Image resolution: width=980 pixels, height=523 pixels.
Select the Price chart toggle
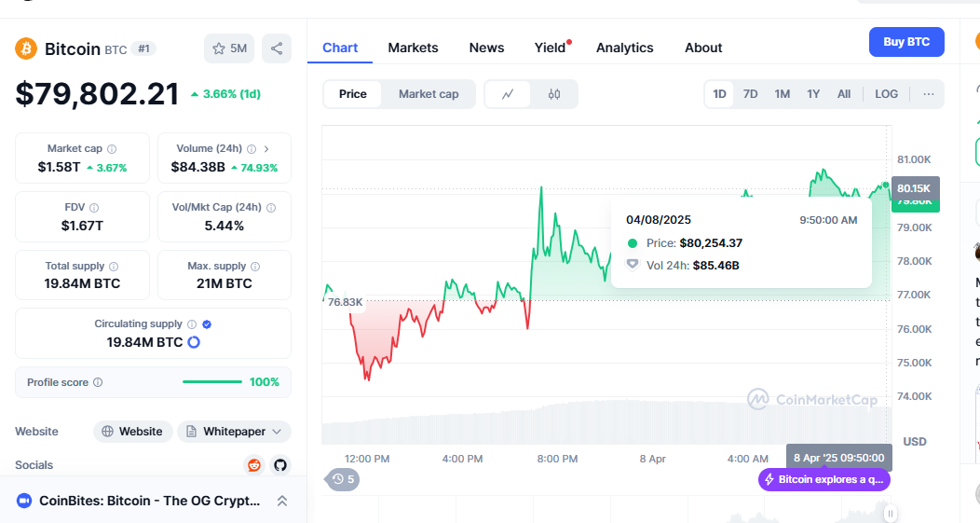[352, 94]
